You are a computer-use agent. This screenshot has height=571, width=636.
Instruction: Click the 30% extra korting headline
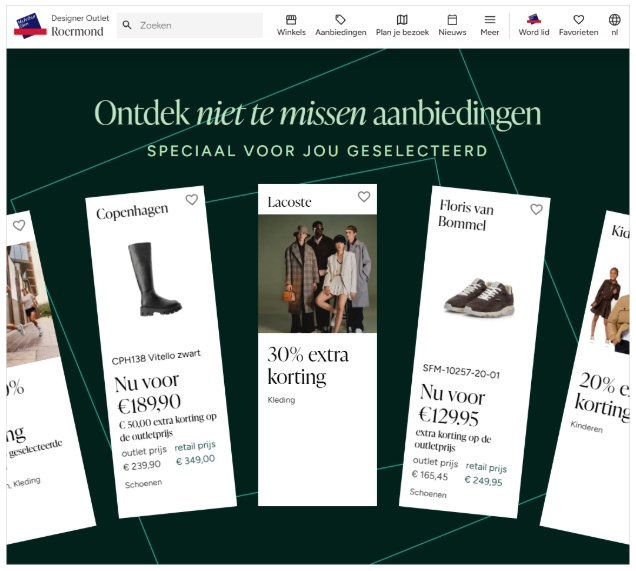308,366
